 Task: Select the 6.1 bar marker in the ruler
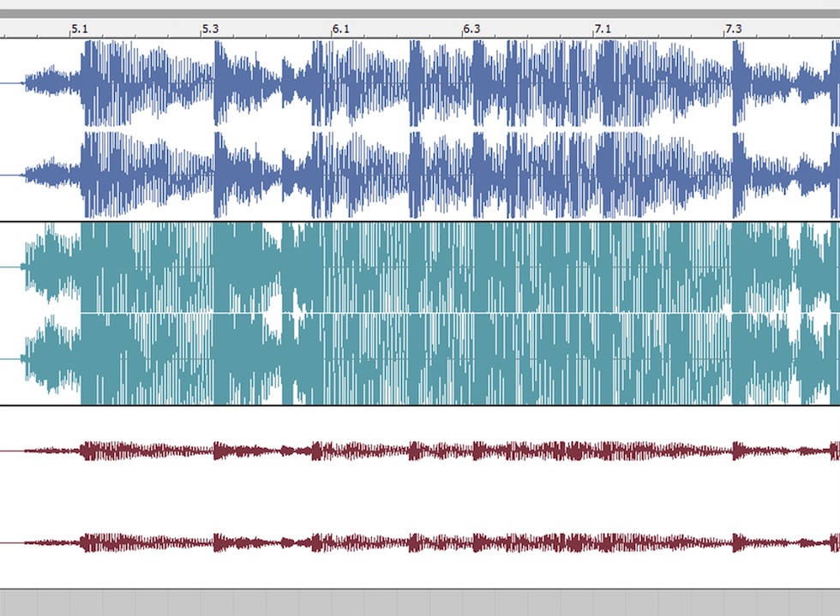(341, 28)
